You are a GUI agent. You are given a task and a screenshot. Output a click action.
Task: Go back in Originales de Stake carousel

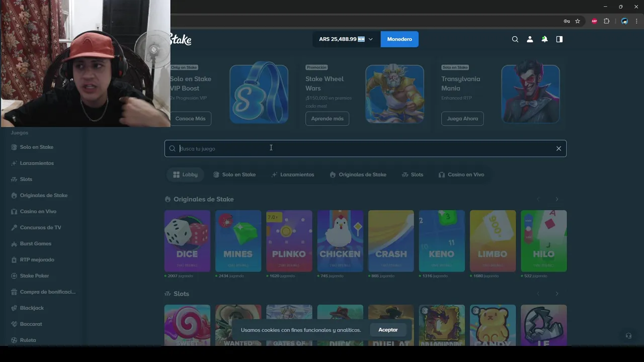[x=538, y=199]
